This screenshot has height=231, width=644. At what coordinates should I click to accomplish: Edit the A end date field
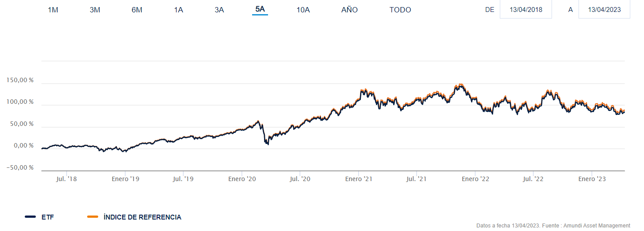point(604,10)
